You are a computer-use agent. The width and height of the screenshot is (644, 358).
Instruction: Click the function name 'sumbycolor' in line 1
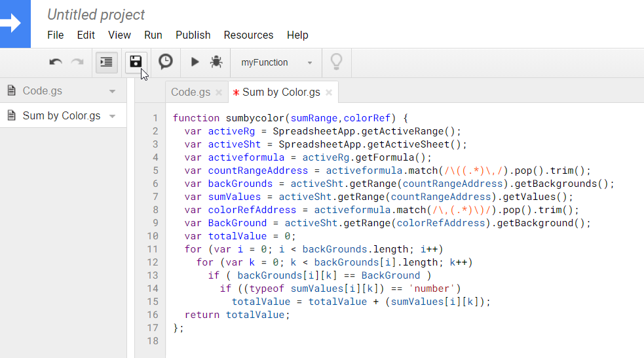255,118
